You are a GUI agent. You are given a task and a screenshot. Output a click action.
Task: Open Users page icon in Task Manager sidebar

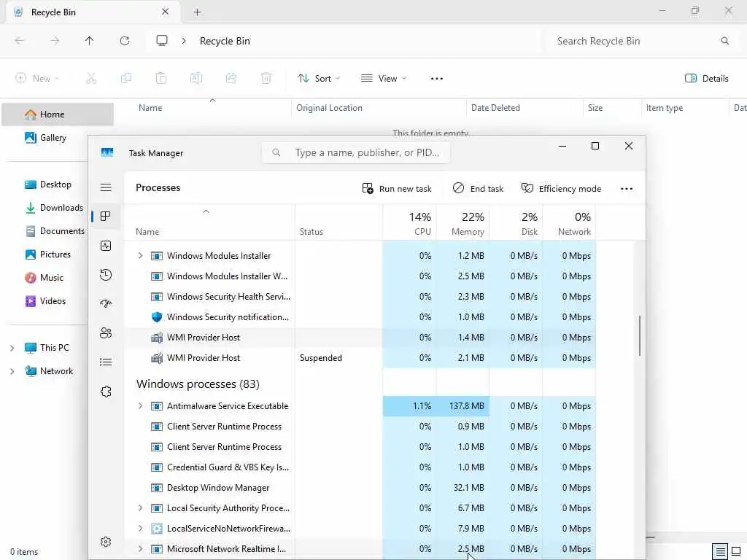106,332
